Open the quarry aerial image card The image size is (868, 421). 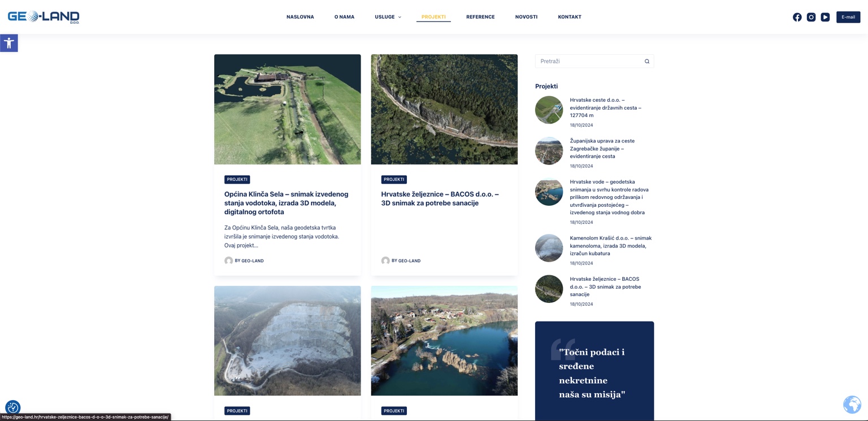tap(287, 341)
